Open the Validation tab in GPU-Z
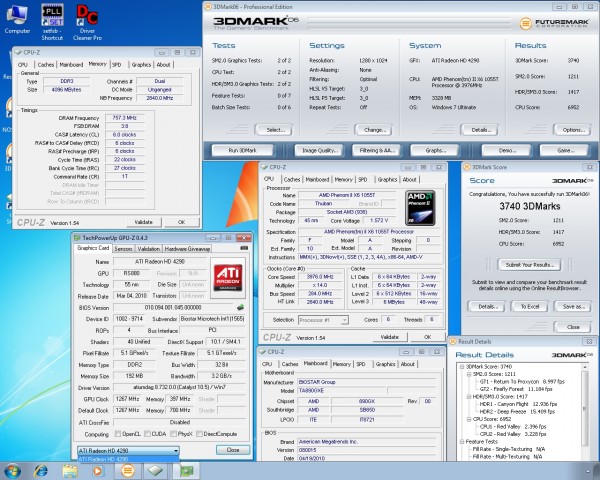 coord(148,249)
